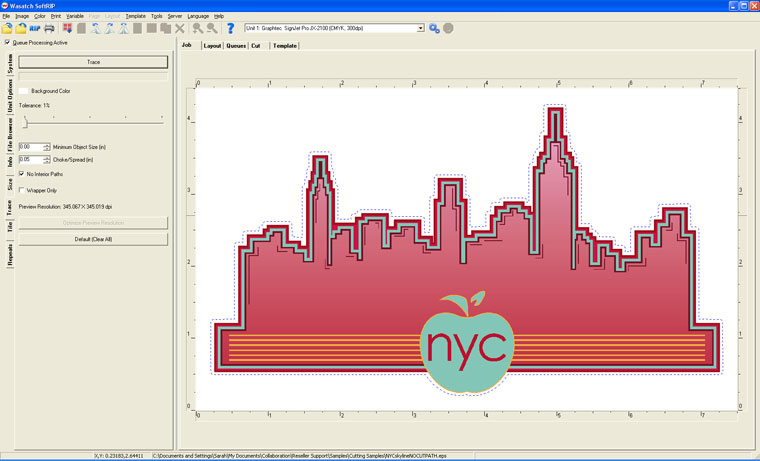Open the Color menu
760x461 pixels.
point(40,16)
